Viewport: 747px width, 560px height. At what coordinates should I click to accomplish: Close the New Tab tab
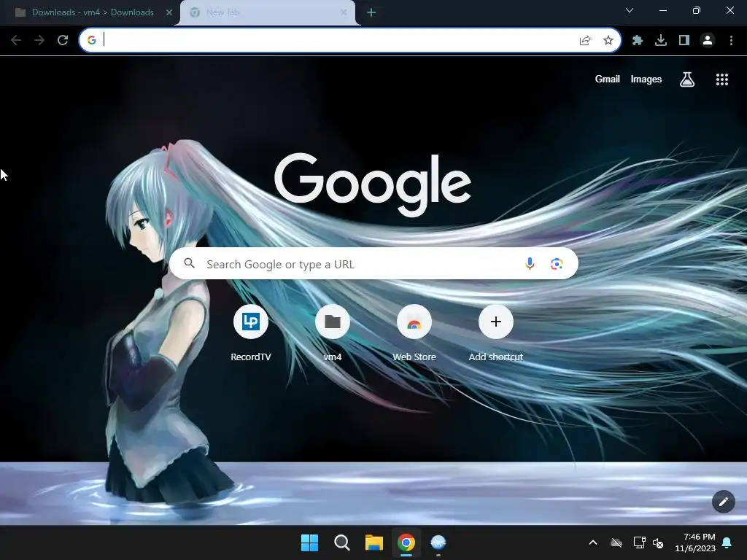[x=344, y=12]
